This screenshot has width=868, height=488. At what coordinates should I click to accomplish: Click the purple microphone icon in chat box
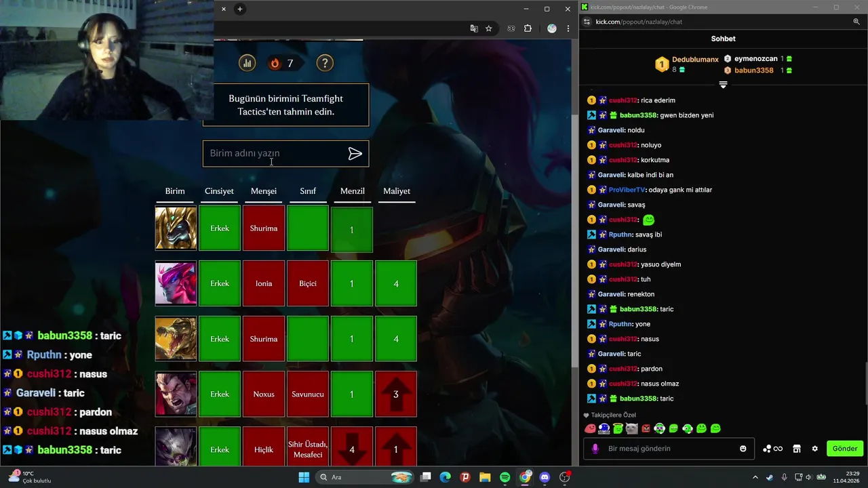tap(595, 449)
